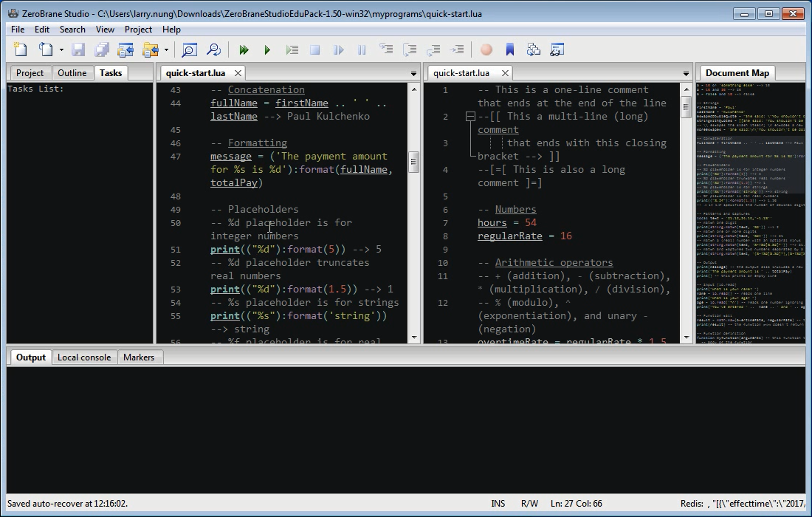The width and height of the screenshot is (812, 517).
Task: Click the indented-lines icon next to Step Out
Action: pyautogui.click(x=457, y=49)
